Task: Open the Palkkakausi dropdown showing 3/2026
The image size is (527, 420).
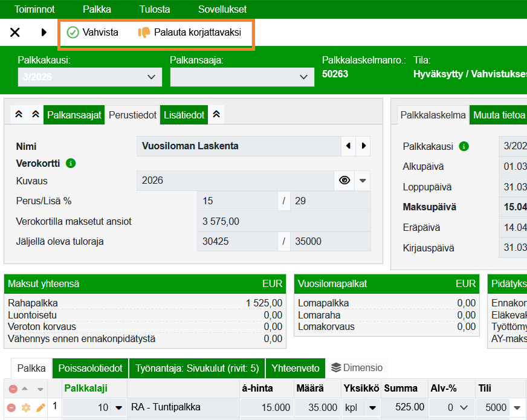Action: pos(89,77)
